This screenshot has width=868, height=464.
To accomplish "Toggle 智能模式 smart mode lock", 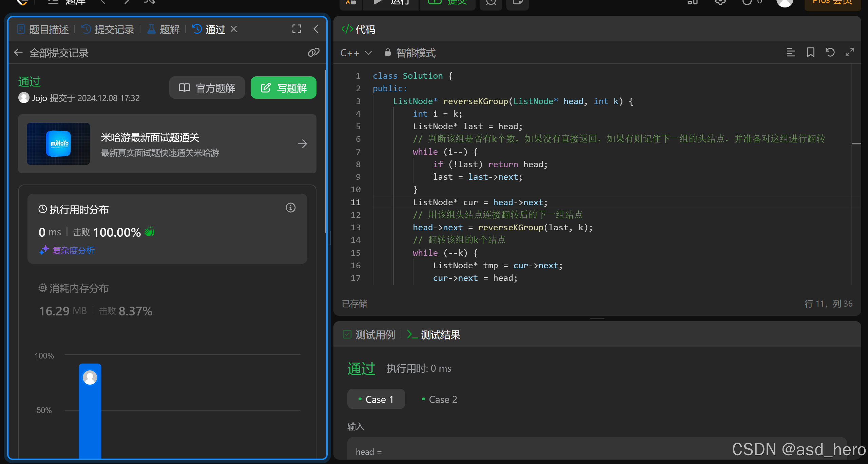I will coord(410,53).
